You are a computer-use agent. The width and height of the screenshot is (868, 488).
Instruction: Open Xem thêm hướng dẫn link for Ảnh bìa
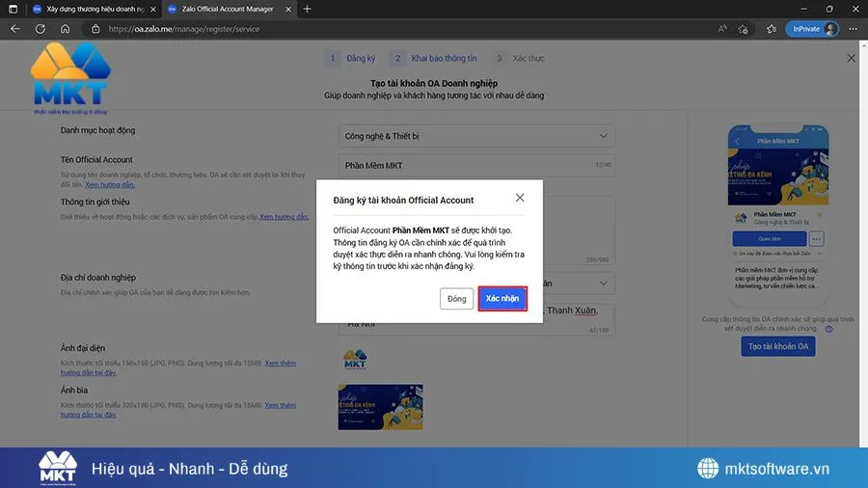[280, 406]
